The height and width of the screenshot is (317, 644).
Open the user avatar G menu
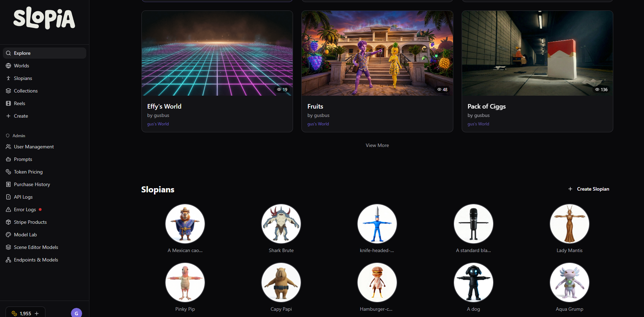(76, 313)
